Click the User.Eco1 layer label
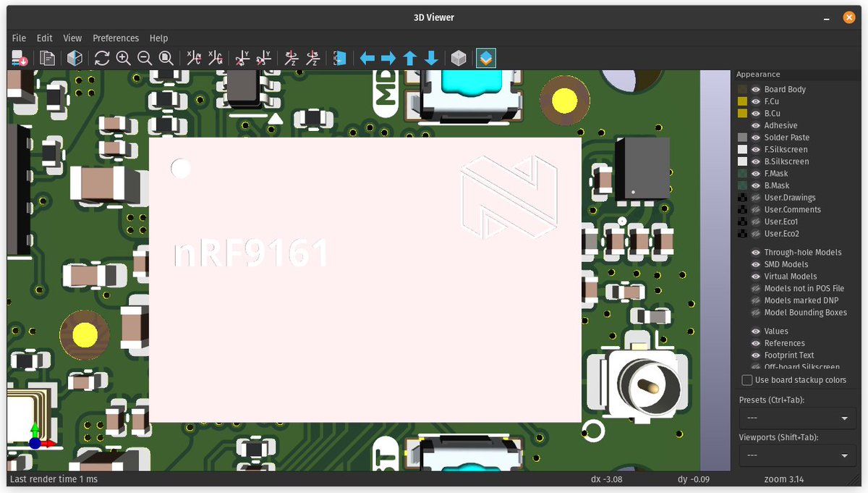 tap(781, 222)
